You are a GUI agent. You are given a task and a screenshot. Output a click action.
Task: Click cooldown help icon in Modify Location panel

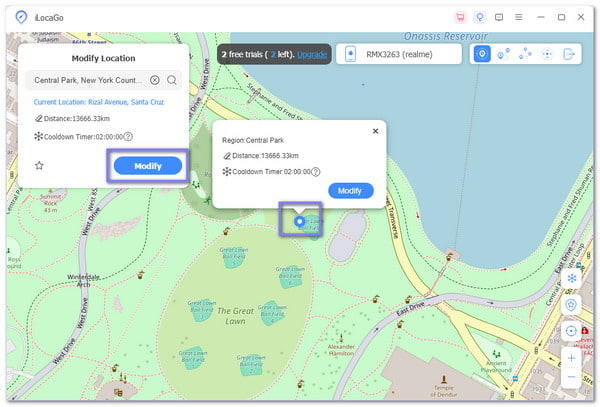[129, 137]
